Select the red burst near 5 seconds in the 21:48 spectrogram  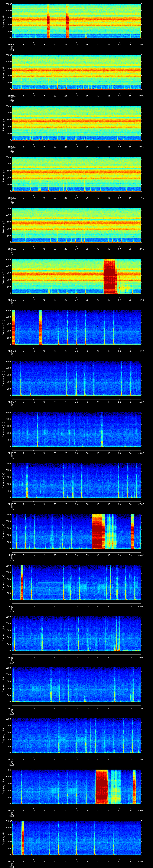pos(22,582)
